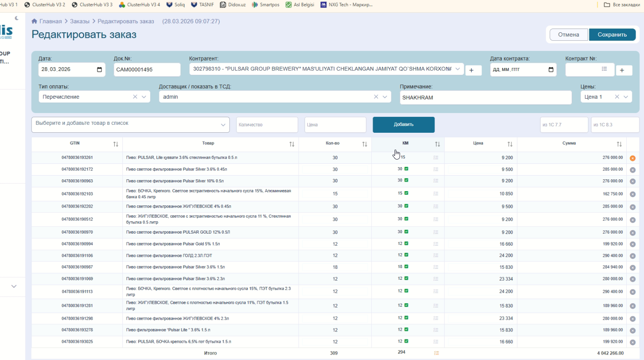Viewport: 644px width, 360px height.
Task: Open KM list for Pulsar Silver 10% row
Action: point(436,181)
